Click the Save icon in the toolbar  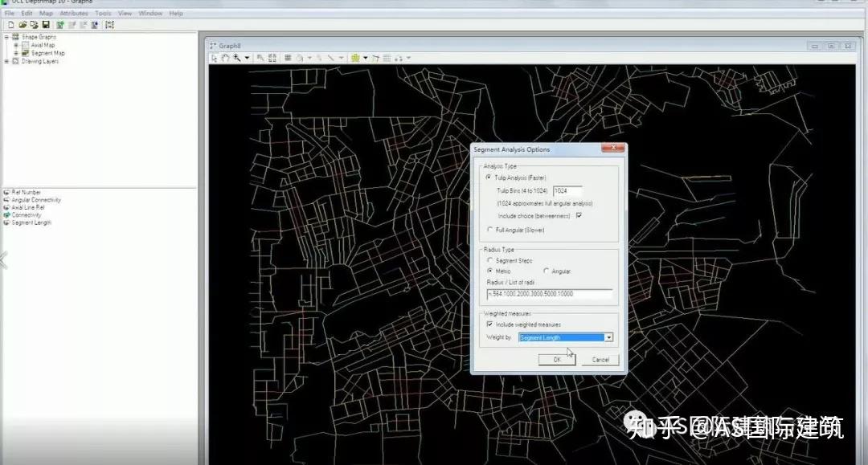47,25
